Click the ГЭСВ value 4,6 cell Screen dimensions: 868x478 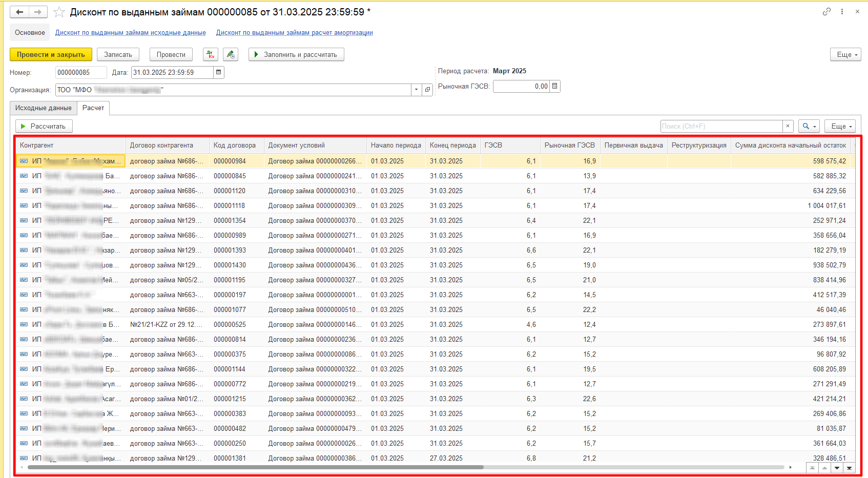coord(510,324)
